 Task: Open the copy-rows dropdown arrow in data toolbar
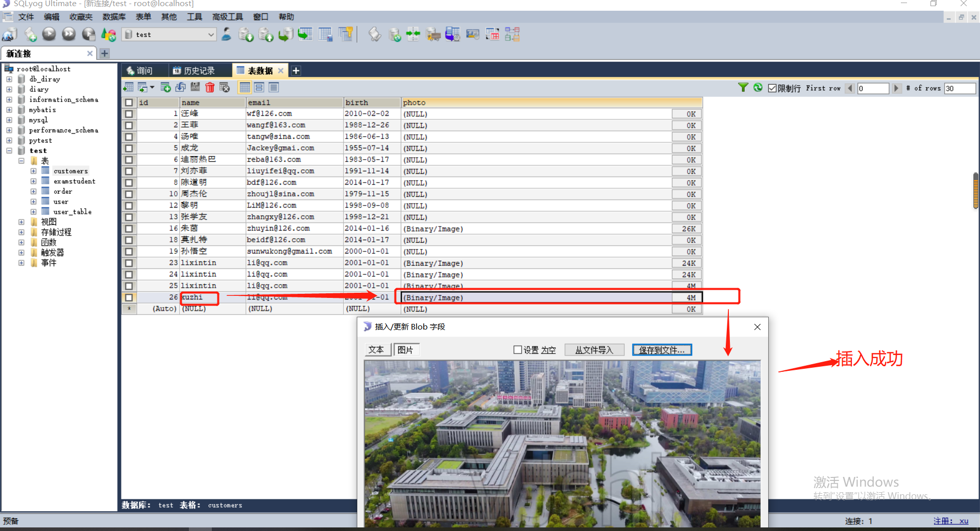(152, 88)
